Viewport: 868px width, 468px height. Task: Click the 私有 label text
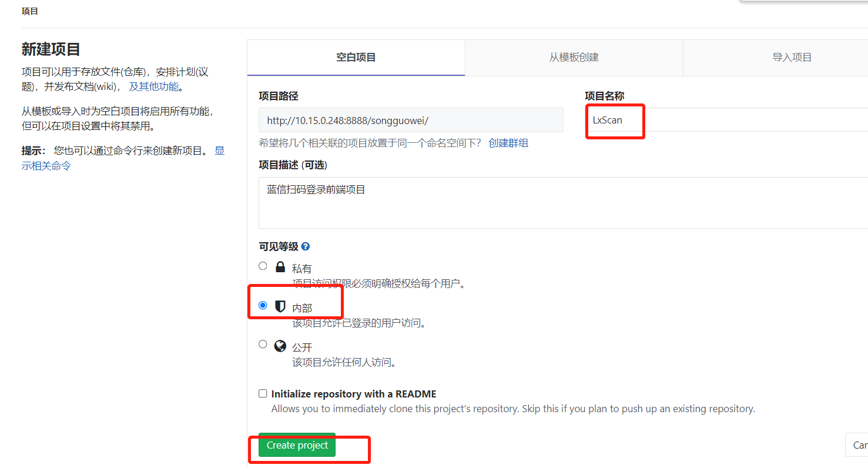(302, 269)
